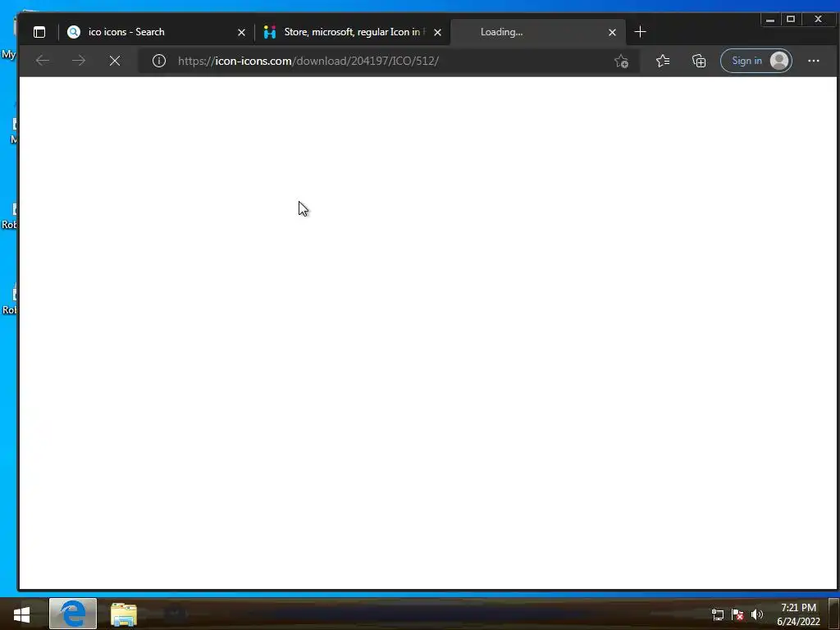Open Settings and more menu
The height and width of the screenshot is (630, 840).
click(x=813, y=61)
